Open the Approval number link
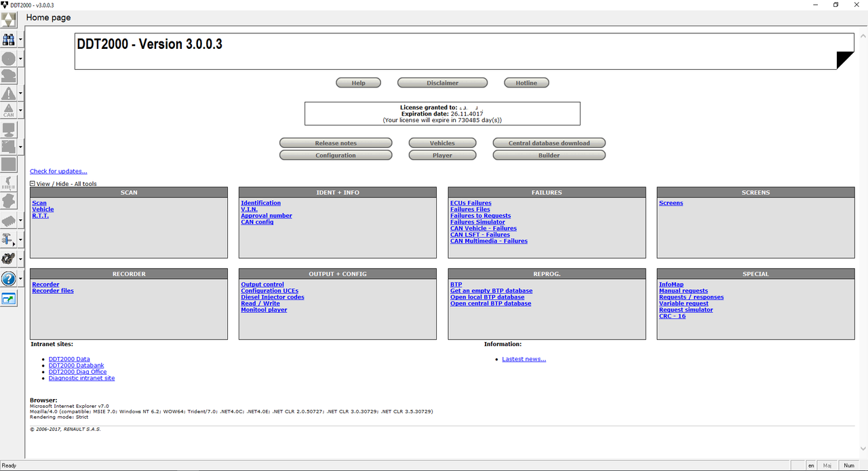The height and width of the screenshot is (471, 868). pyautogui.click(x=267, y=216)
